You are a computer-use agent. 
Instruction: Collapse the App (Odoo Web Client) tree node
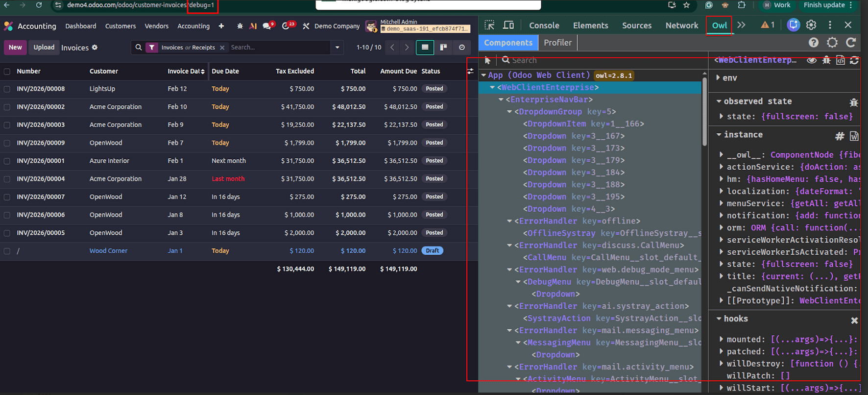(x=483, y=75)
